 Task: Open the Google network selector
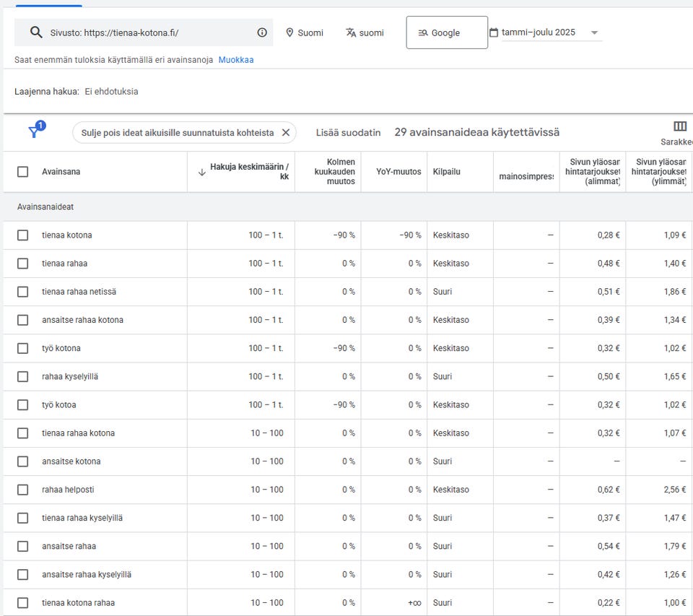click(447, 32)
